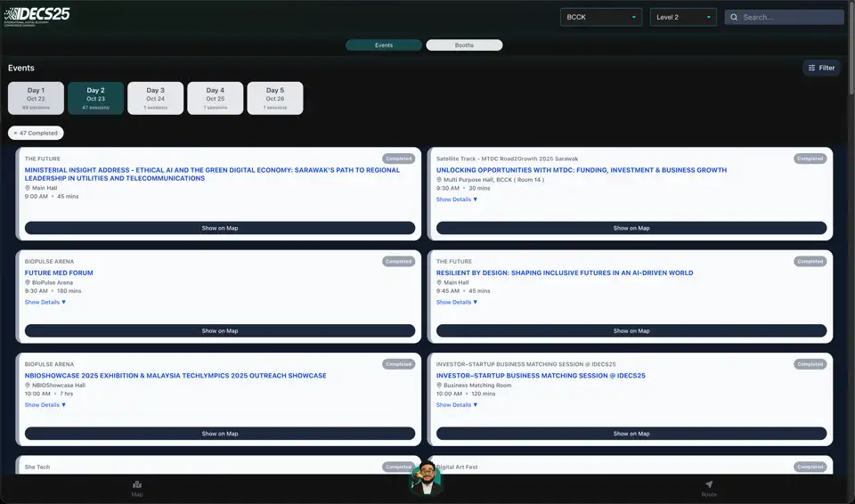Show Investor-Startup Business Matching on map

pos(631,434)
